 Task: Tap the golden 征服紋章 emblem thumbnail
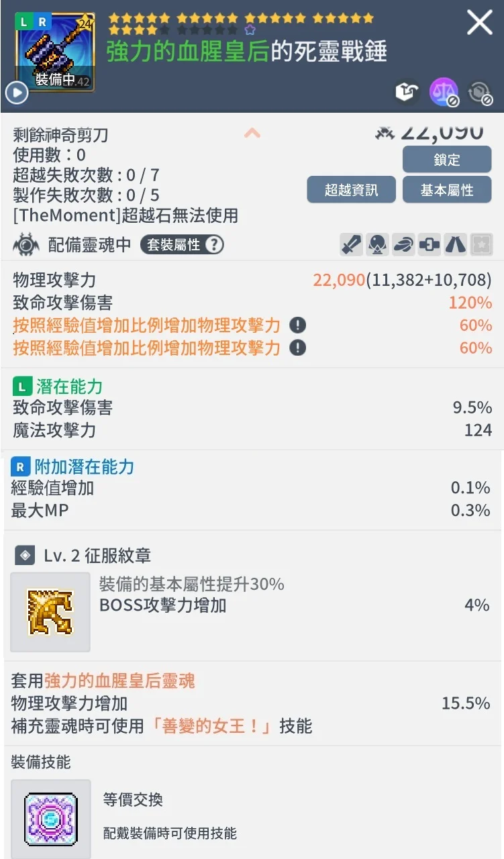point(50,611)
